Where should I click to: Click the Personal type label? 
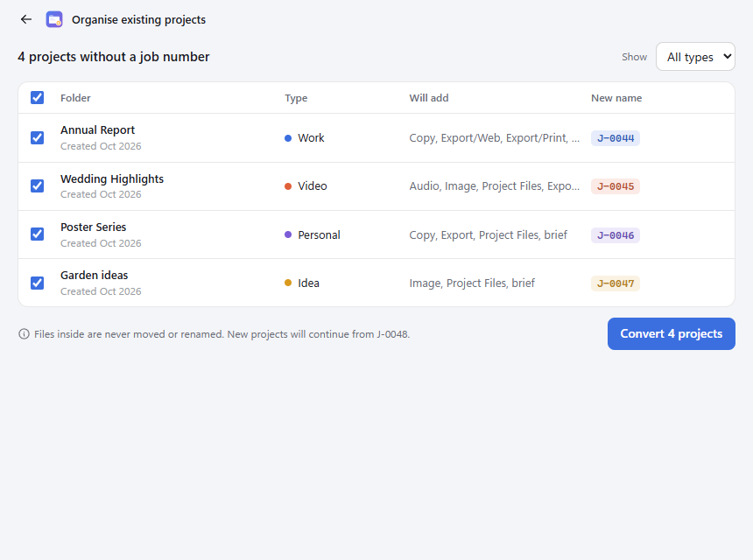coord(319,234)
